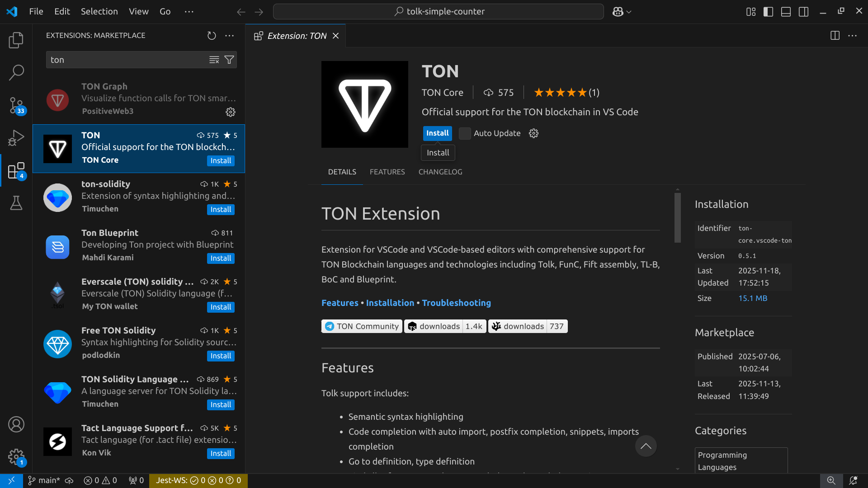The height and width of the screenshot is (488, 868).
Task: Enable Auto Update checkbox for TON
Action: click(465, 133)
